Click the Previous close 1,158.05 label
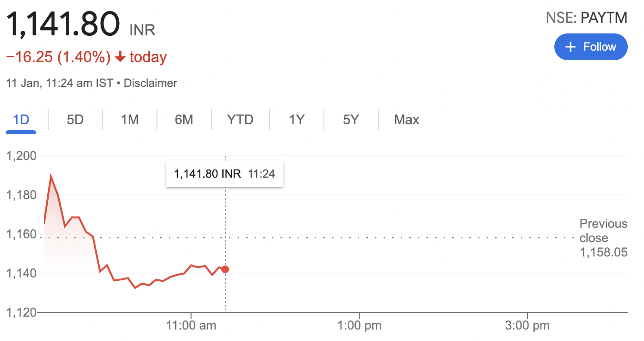The height and width of the screenshot is (341, 644). click(x=603, y=238)
